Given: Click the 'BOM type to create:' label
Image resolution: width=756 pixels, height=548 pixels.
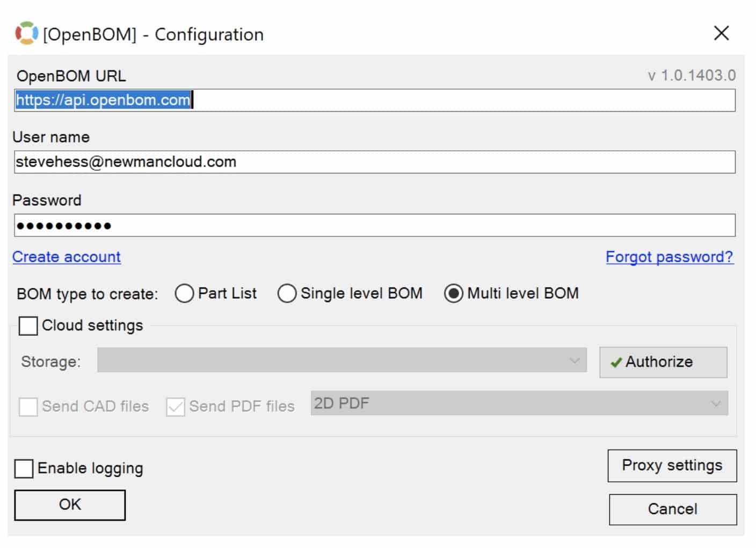Looking at the screenshot, I should [x=88, y=294].
